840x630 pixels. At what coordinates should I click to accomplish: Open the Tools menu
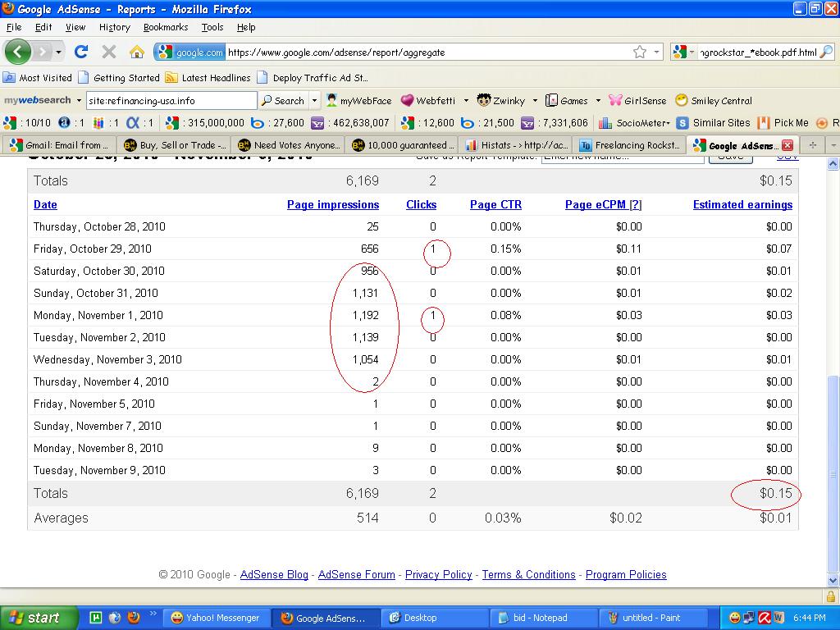[x=212, y=27]
